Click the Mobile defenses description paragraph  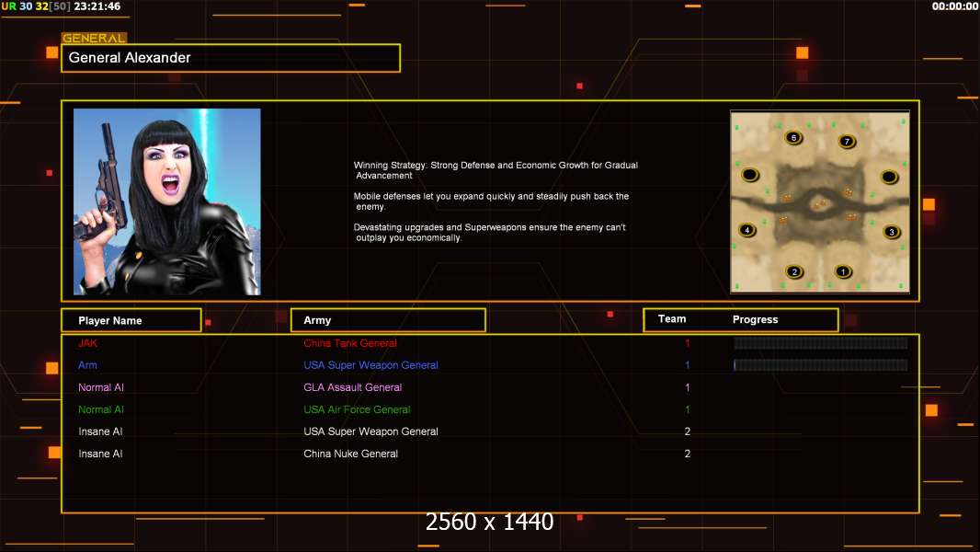pyautogui.click(x=492, y=201)
